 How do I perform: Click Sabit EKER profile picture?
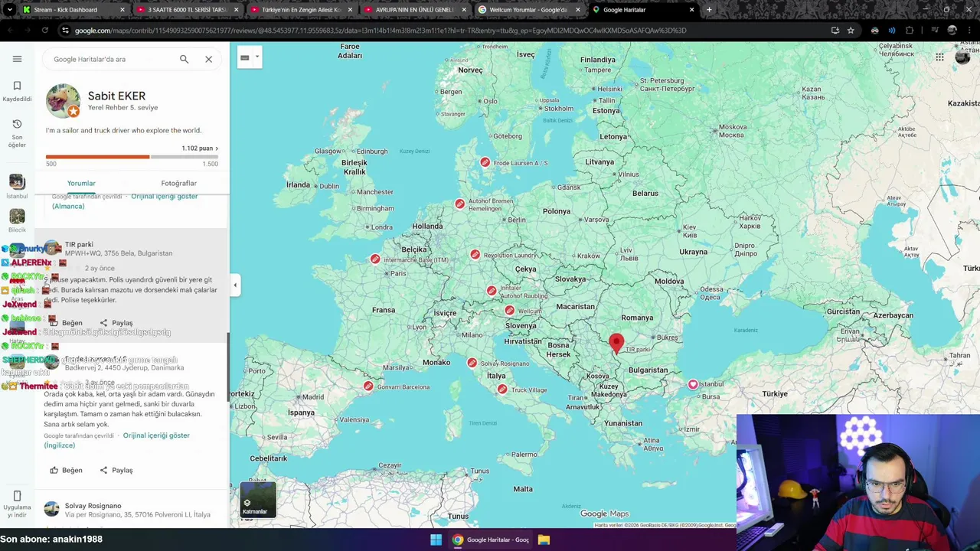(63, 101)
